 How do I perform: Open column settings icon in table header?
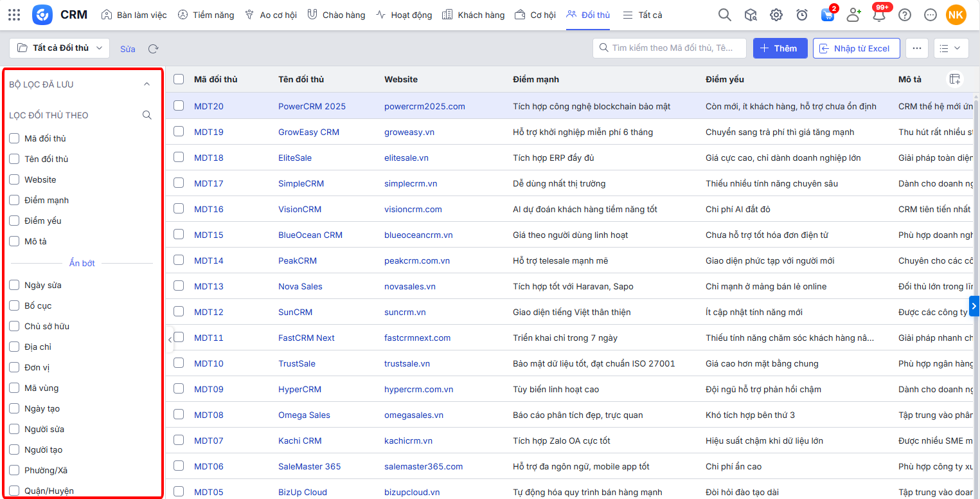955,79
